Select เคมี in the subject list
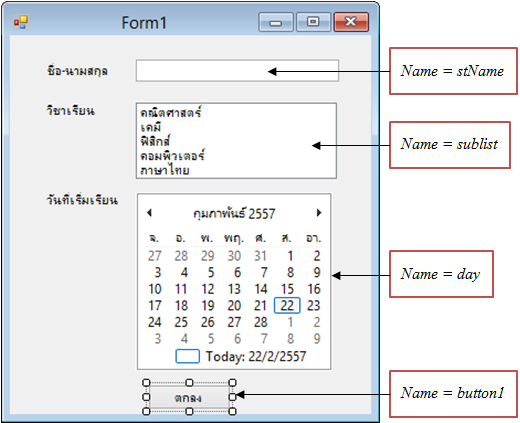Viewport: 520px width, 423px height. click(x=151, y=127)
